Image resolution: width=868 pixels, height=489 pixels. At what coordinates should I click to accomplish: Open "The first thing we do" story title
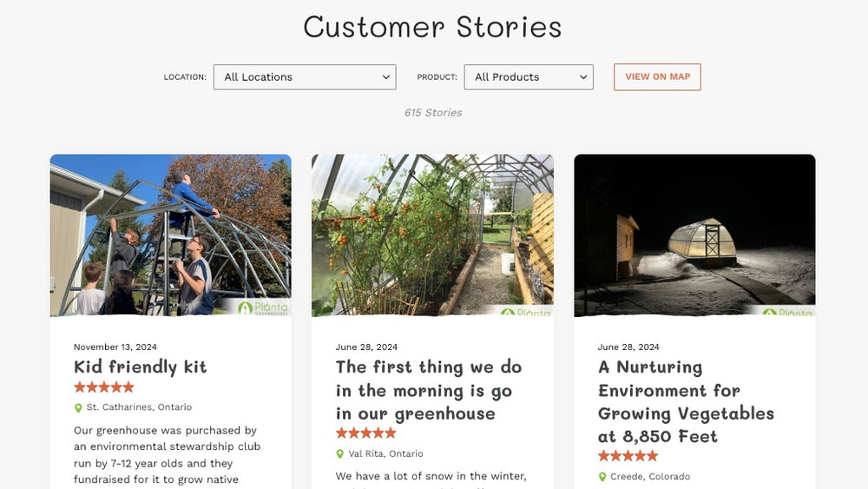point(429,390)
